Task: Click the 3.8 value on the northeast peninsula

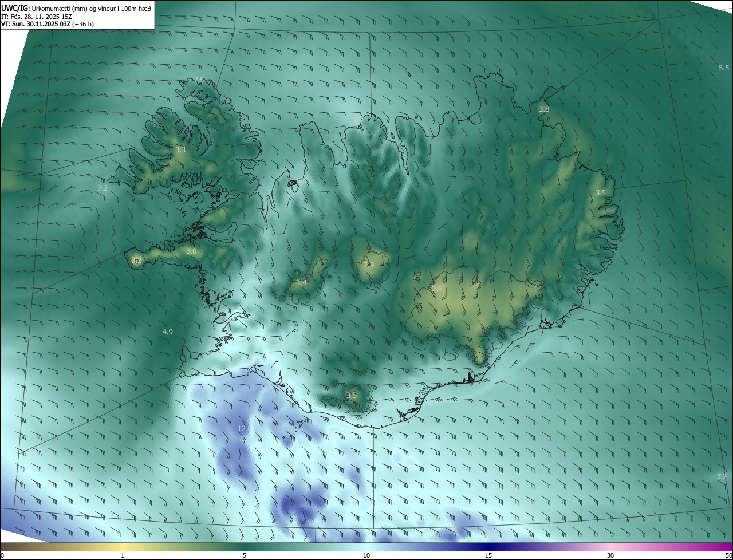Action: point(544,109)
